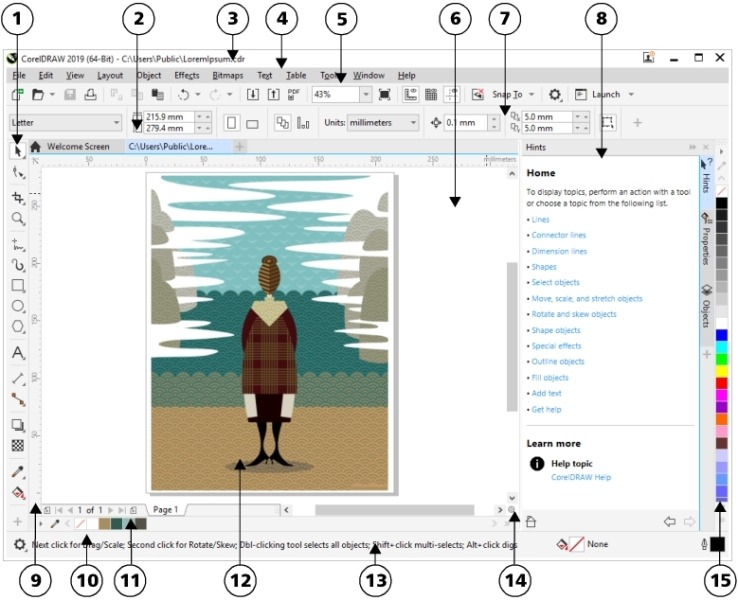Expand the Snap To dropdown
The width and height of the screenshot is (738, 600).
(x=531, y=95)
